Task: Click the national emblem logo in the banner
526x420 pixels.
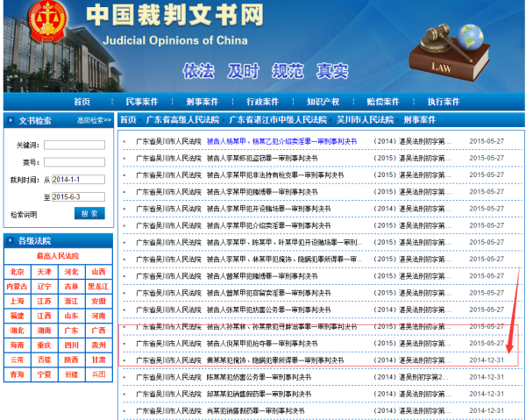Action: coord(47,21)
